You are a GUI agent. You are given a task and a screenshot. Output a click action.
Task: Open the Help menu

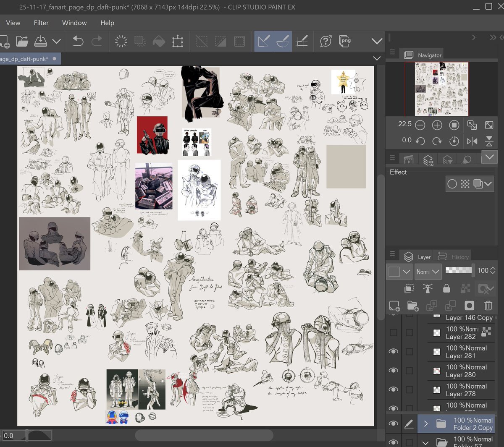(x=107, y=23)
